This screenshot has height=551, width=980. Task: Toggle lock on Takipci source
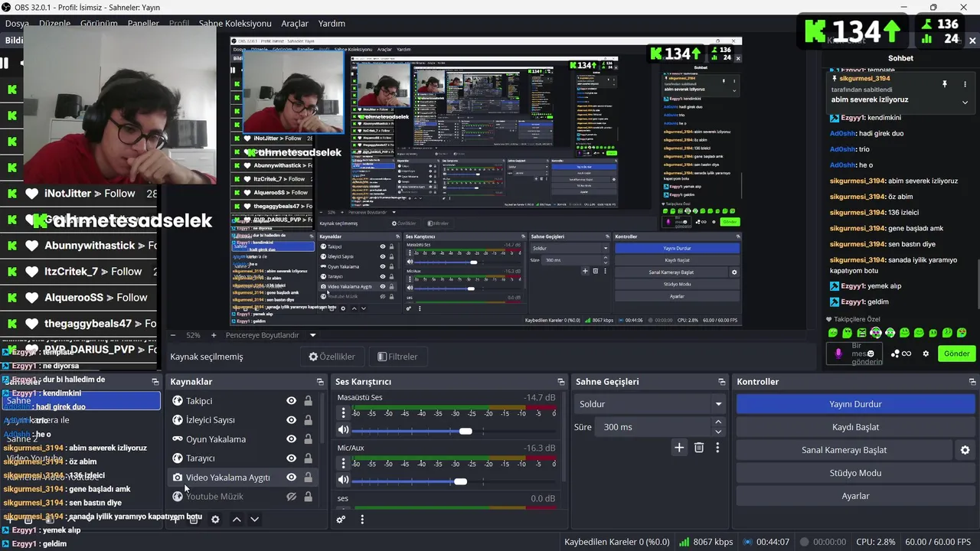(x=308, y=401)
